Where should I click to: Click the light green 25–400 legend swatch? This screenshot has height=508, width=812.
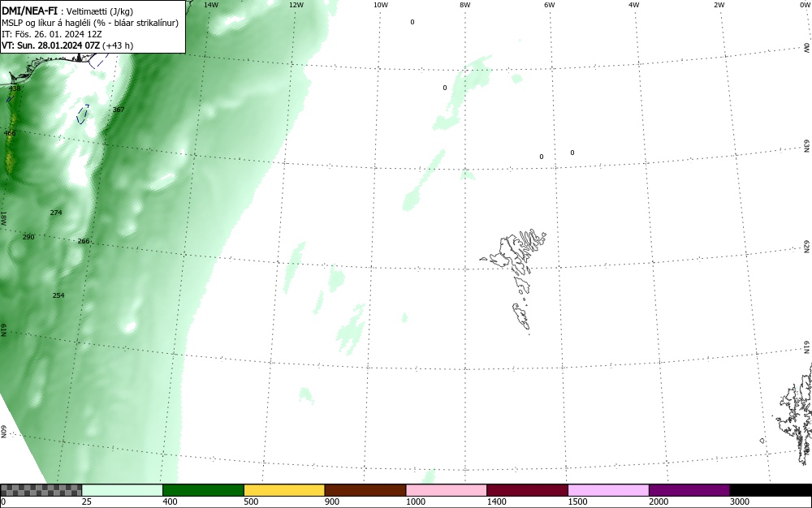123,490
